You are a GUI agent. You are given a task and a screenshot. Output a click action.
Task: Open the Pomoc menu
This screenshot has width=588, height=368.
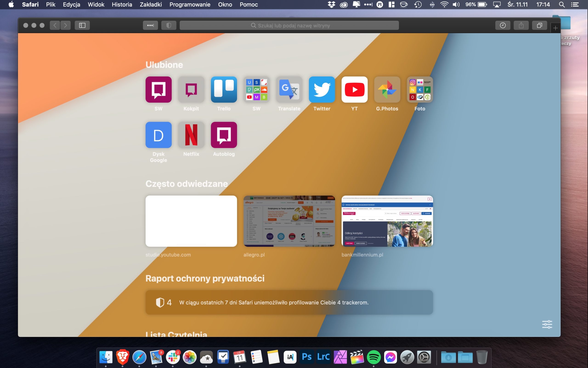point(249,4)
